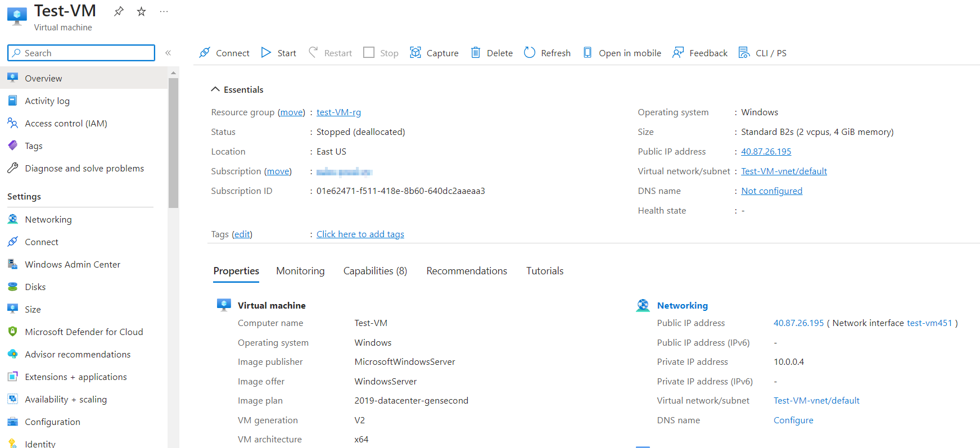The image size is (980, 448).
Task: Click Configure DNS name link
Action: (793, 420)
